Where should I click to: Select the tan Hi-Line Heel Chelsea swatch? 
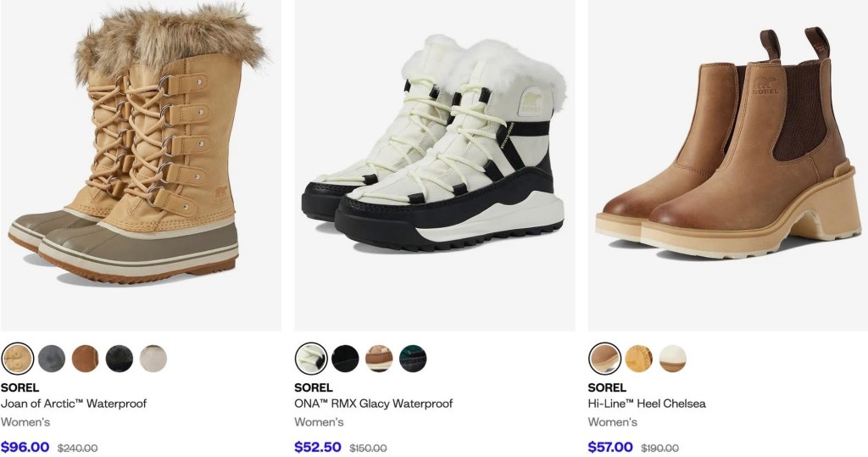tap(605, 359)
